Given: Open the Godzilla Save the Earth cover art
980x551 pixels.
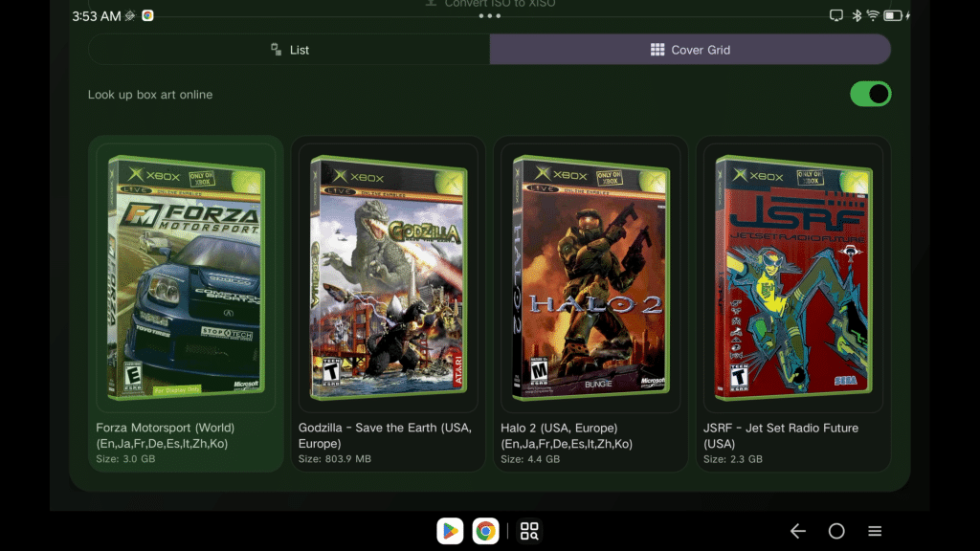Looking at the screenshot, I should tap(389, 277).
